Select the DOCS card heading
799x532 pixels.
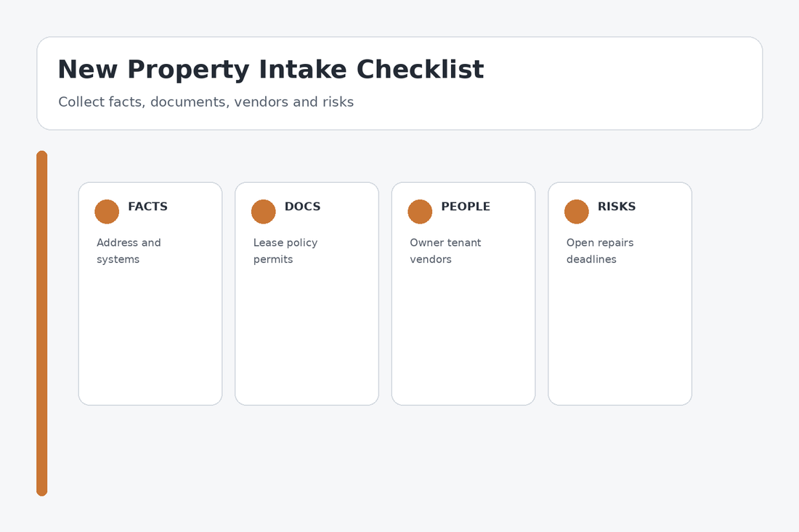point(303,207)
